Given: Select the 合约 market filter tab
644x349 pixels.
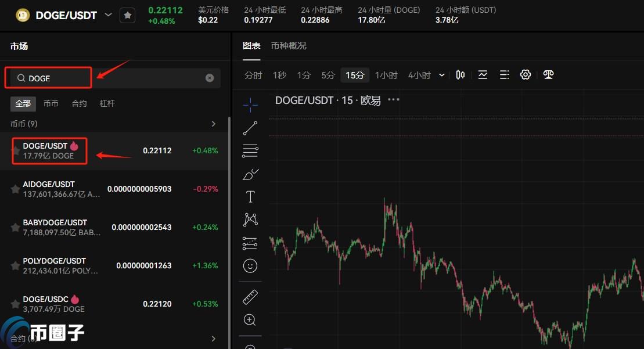Looking at the screenshot, I should coord(79,103).
